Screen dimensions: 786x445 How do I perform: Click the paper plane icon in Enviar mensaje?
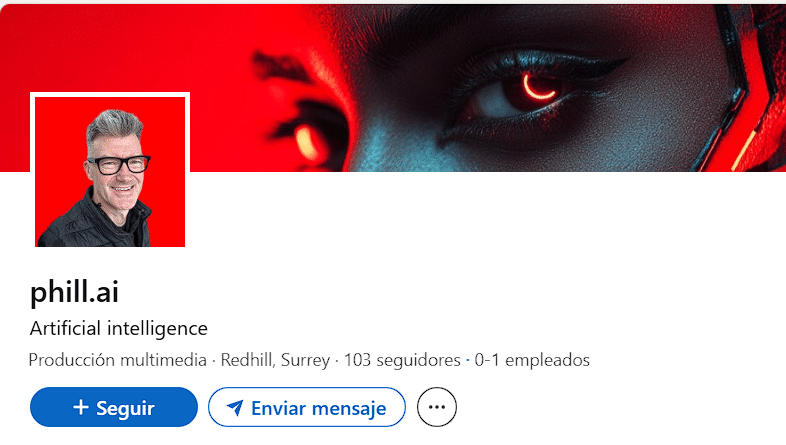point(235,408)
